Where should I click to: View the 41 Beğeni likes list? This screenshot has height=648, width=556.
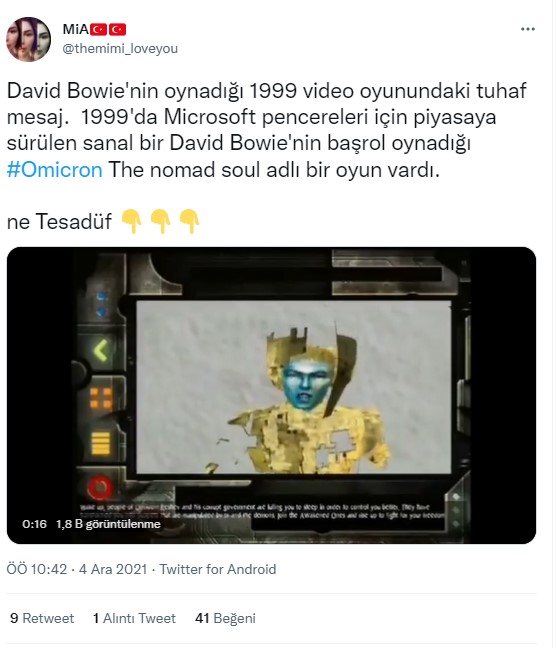tap(225, 618)
